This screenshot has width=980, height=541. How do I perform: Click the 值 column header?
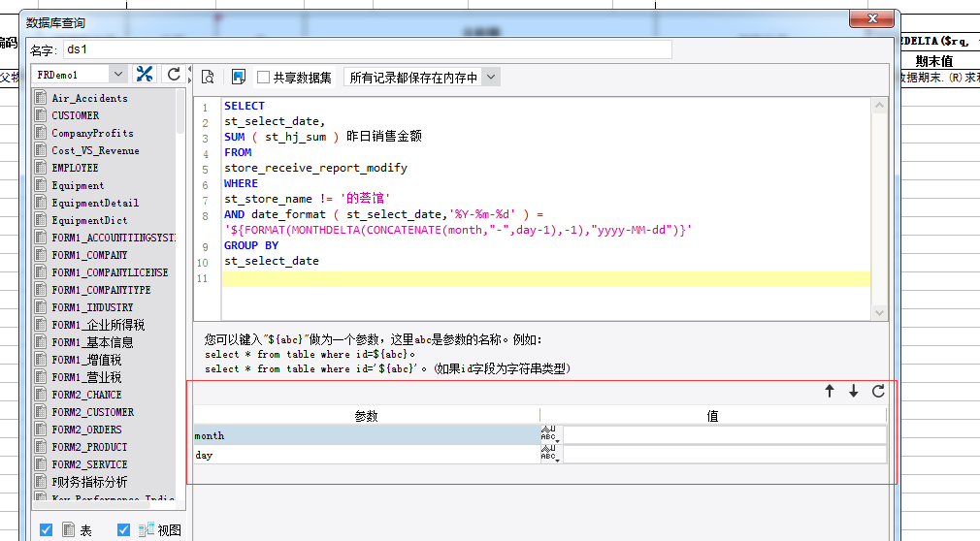tap(712, 415)
